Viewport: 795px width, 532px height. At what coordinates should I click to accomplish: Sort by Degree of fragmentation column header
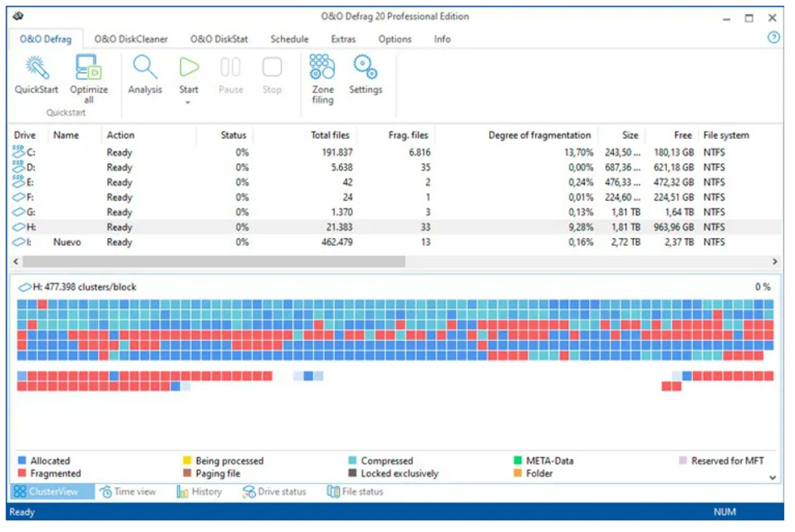tap(539, 135)
